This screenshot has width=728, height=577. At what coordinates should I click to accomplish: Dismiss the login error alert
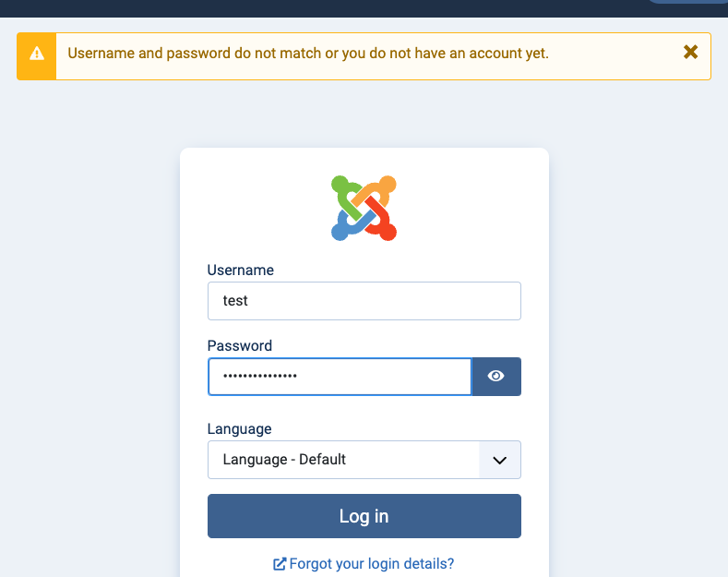(690, 53)
